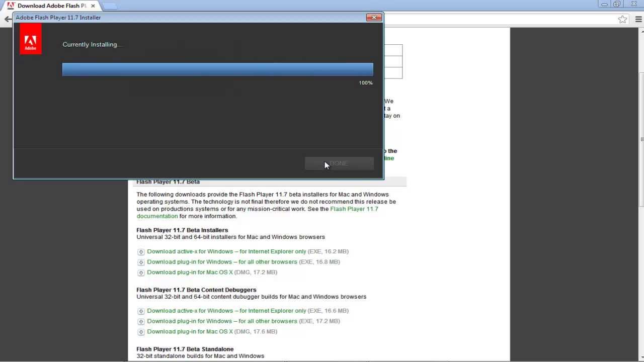Click download icon beside Mac OS X 17.6 MB debugger
Viewport: 644px width, 362px height.
pyautogui.click(x=141, y=332)
